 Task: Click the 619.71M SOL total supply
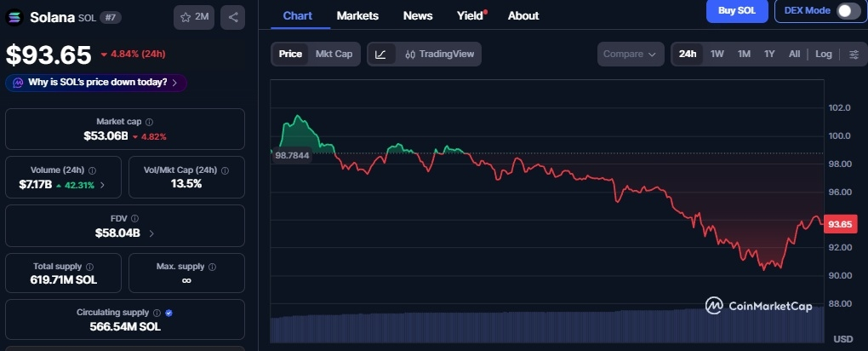tap(64, 280)
